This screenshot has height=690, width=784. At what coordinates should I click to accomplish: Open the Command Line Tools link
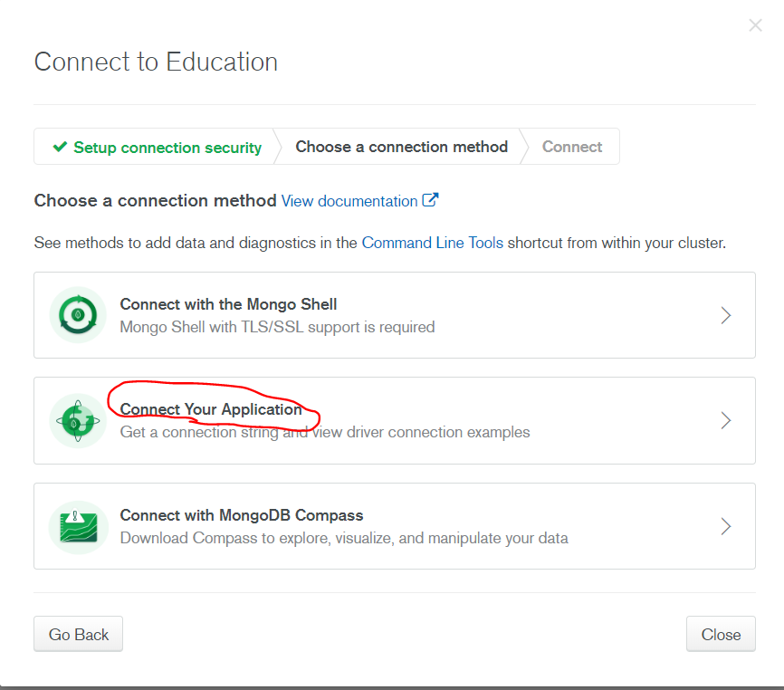pos(433,243)
